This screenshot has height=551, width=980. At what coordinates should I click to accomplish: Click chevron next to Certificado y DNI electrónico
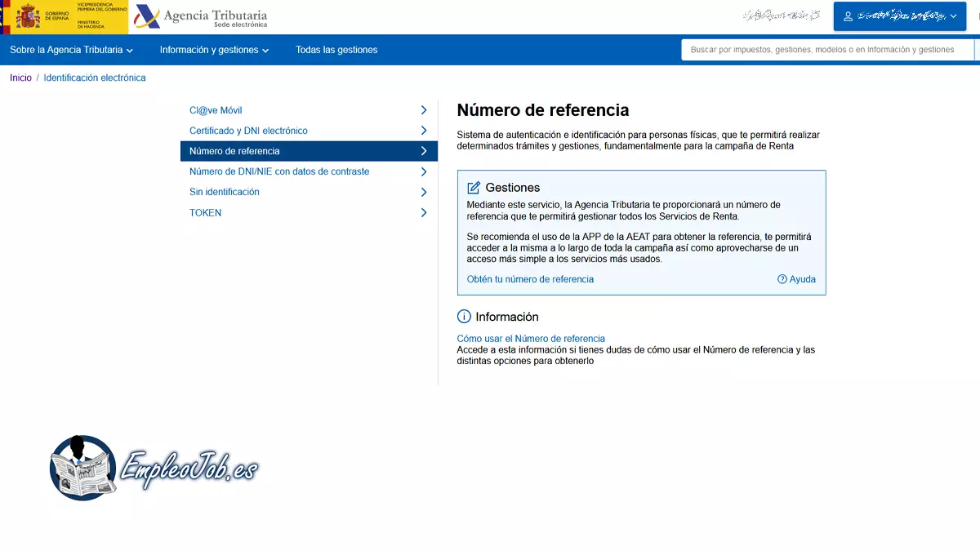pos(424,131)
